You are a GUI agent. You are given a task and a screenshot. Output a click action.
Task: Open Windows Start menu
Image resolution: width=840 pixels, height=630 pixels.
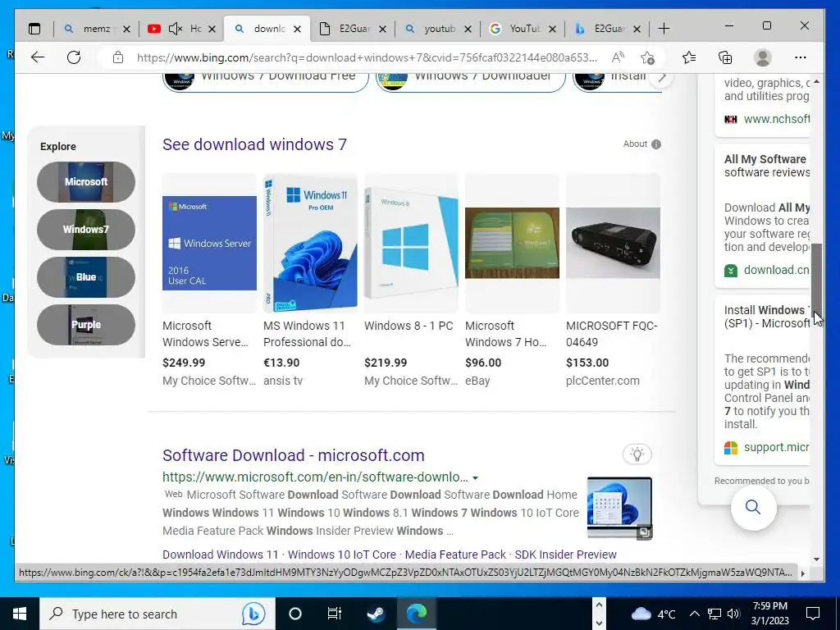(20, 614)
